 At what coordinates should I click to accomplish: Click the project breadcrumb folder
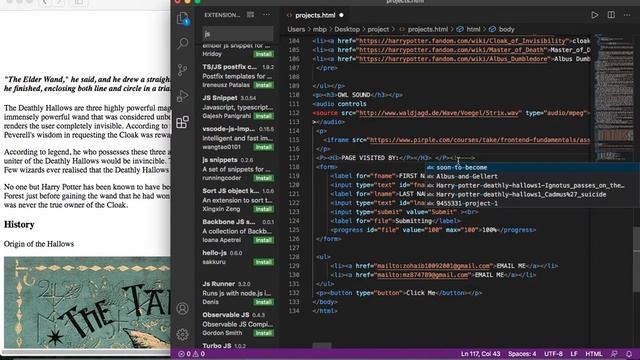378,29
